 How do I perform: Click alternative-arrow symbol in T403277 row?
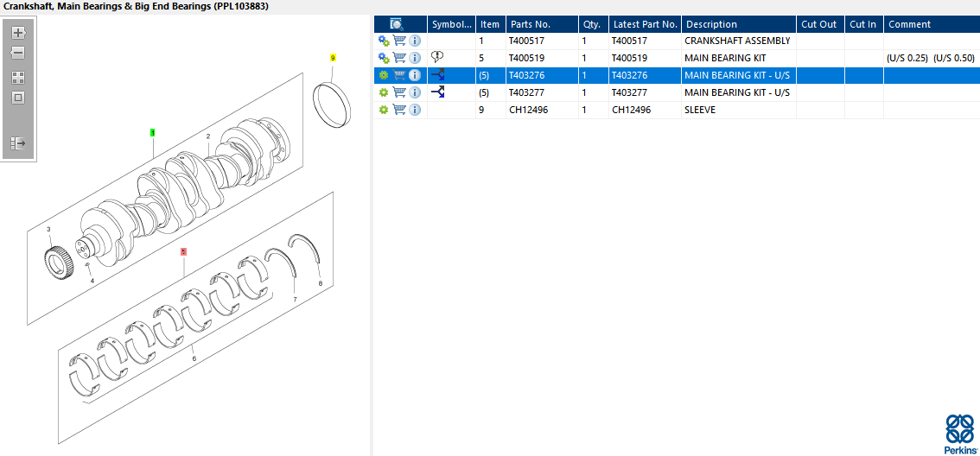[437, 92]
